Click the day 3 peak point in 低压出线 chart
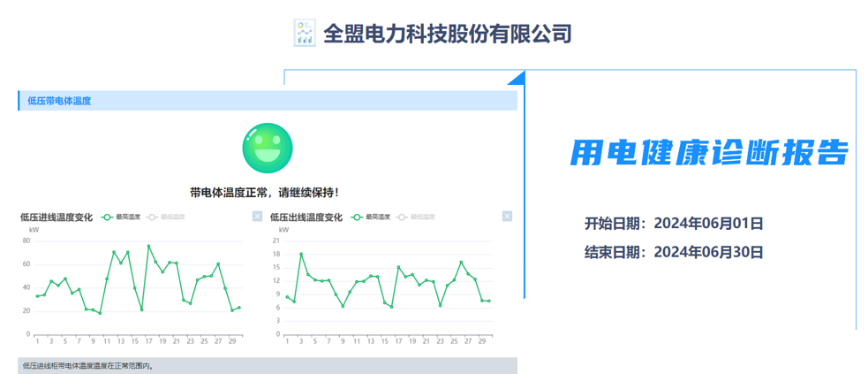The width and height of the screenshot is (868, 374). click(301, 254)
